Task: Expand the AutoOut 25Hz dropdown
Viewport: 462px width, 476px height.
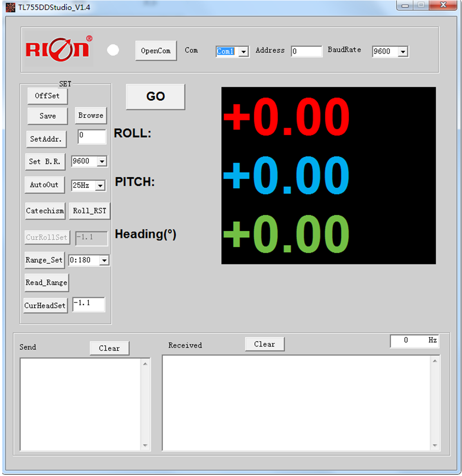Action: pos(100,185)
